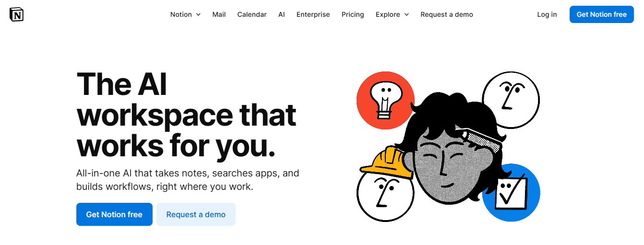Viewport: 644px width, 245px height.
Task: Click the headline "The AI workspace that works for you."
Action: (x=187, y=115)
